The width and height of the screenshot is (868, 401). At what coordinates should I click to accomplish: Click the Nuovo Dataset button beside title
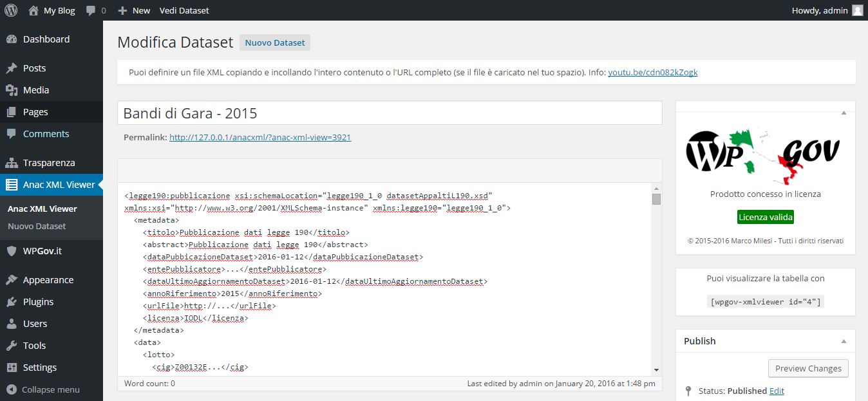coord(275,42)
